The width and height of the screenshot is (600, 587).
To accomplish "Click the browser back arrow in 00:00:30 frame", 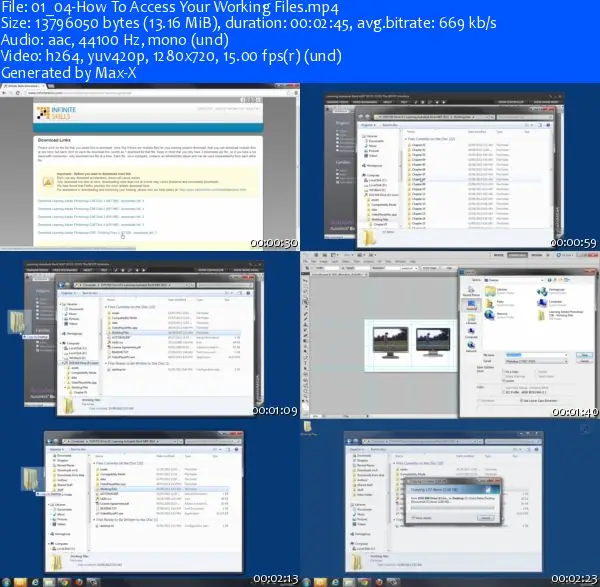I will (x=4, y=93).
